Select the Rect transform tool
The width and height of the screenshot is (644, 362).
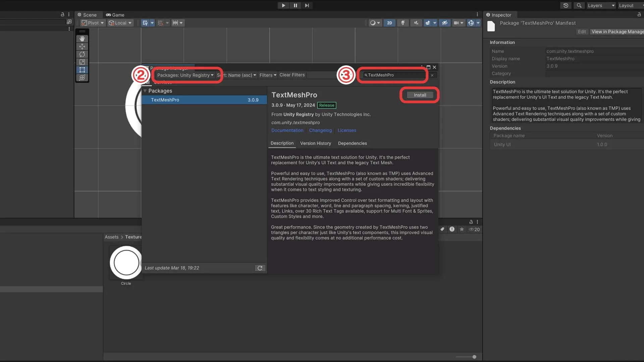(82, 70)
